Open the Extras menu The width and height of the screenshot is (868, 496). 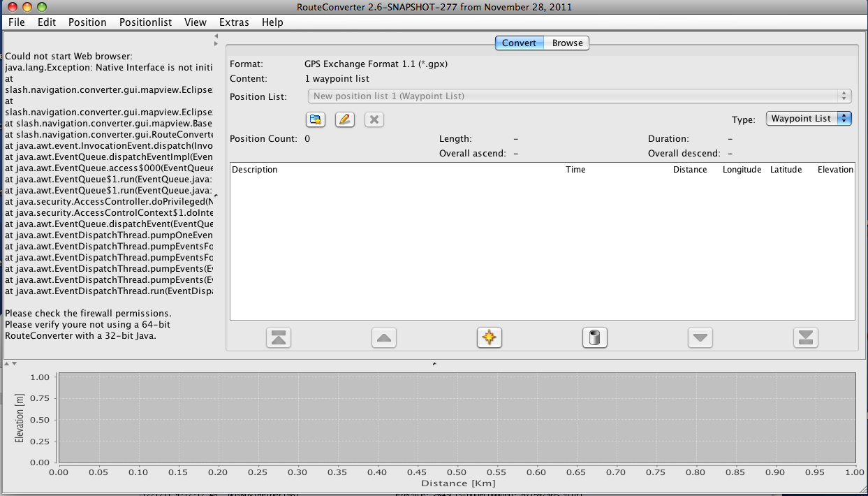[234, 22]
